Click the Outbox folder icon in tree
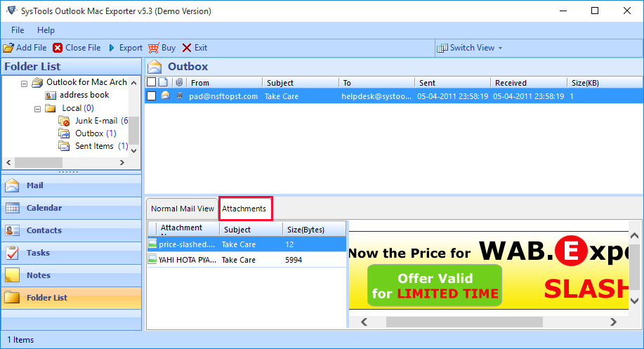The image size is (644, 349). point(64,133)
